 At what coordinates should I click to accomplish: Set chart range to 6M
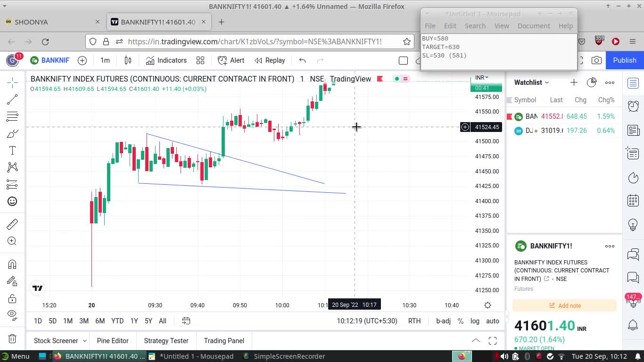[x=100, y=321]
